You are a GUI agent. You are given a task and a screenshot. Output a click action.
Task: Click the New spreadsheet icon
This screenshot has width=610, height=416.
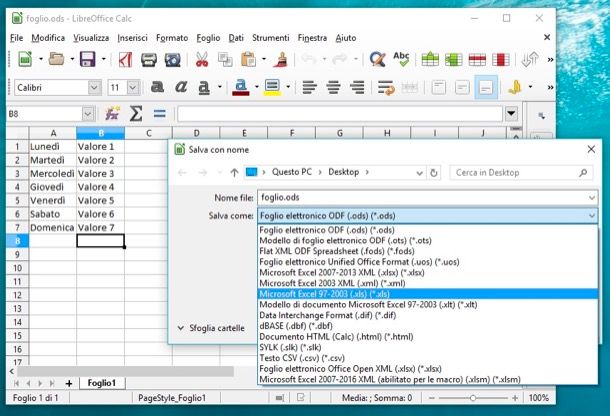25,60
